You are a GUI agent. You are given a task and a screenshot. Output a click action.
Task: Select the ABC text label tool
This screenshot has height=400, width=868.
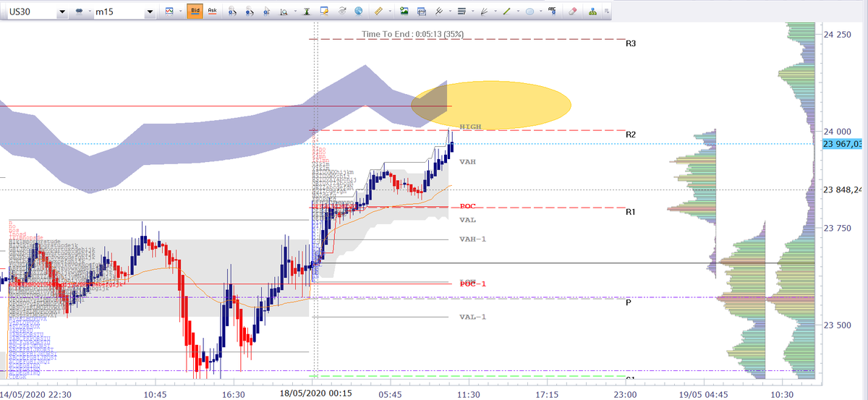coord(553,11)
